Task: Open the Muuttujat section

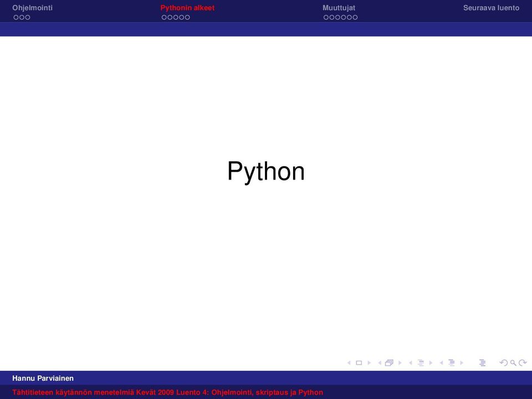Action: 339,8
